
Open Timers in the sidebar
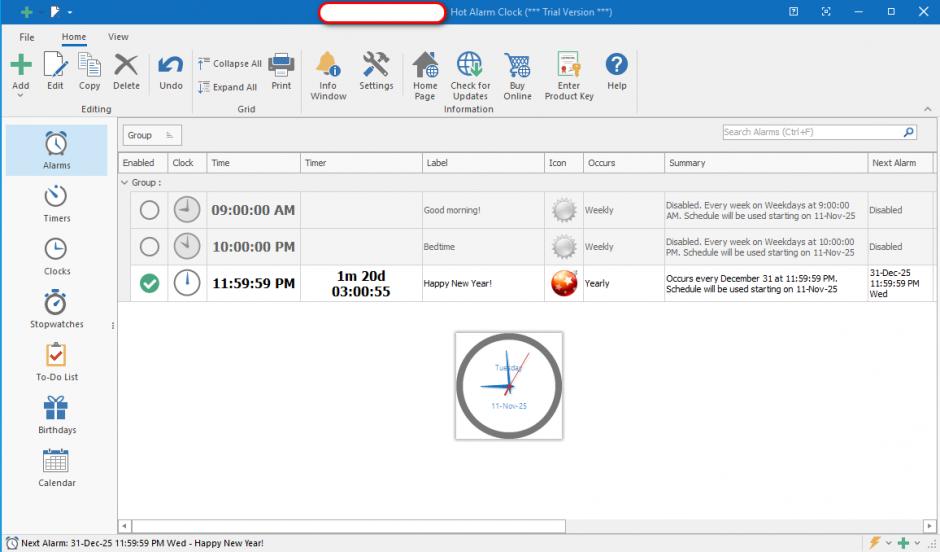pos(56,204)
